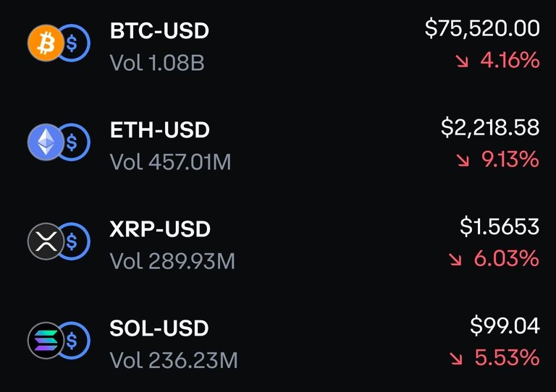The width and height of the screenshot is (556, 392).
Task: Click the Ethereum diamond logo icon
Action: pyautogui.click(x=45, y=142)
